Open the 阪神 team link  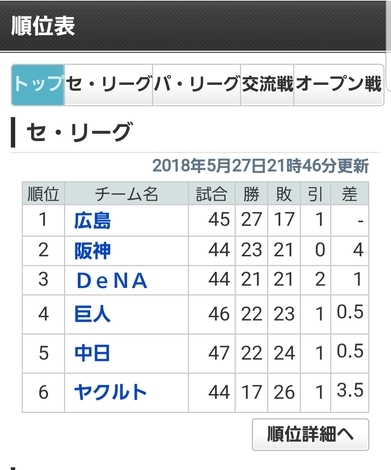92,251
